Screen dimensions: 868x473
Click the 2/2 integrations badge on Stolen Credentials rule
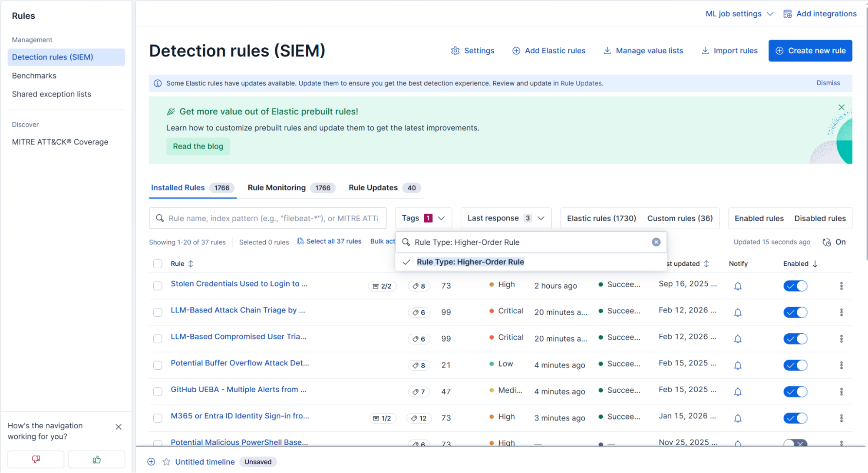[382, 286]
